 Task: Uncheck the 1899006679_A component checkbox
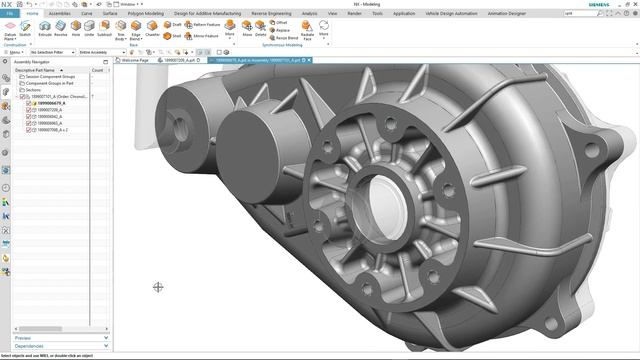click(29, 103)
